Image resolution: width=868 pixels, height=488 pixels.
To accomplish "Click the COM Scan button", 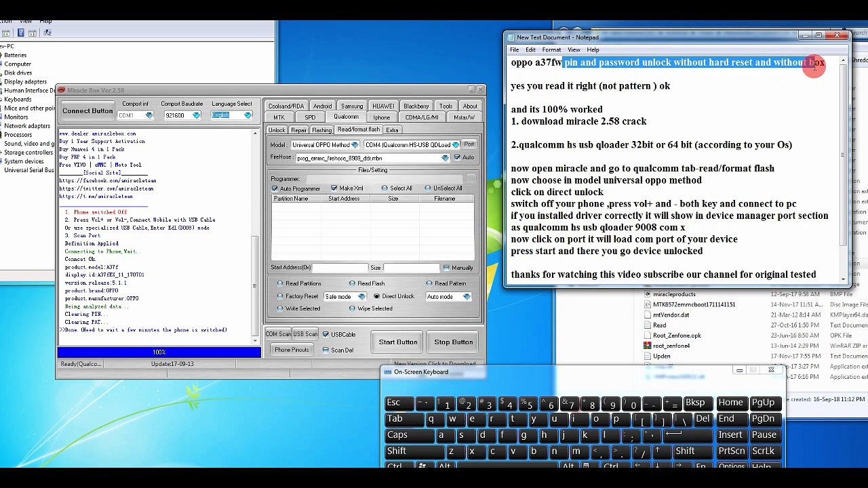I will point(278,334).
